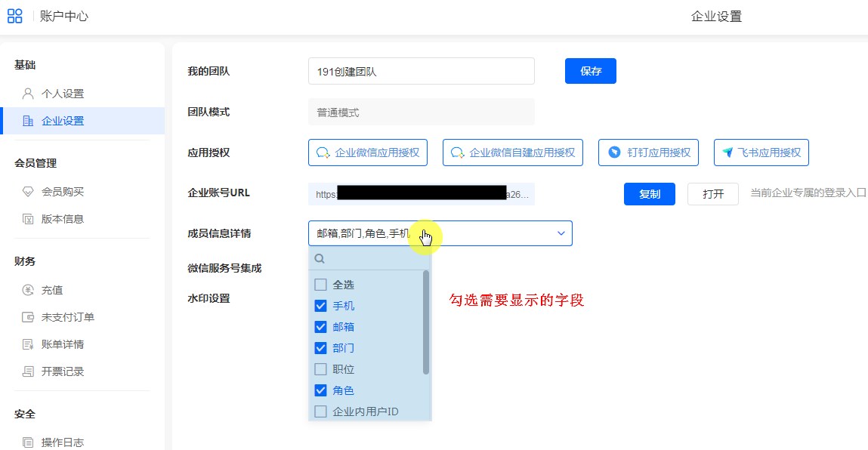Click the app grid icon beside 账户中心

pos(14,16)
